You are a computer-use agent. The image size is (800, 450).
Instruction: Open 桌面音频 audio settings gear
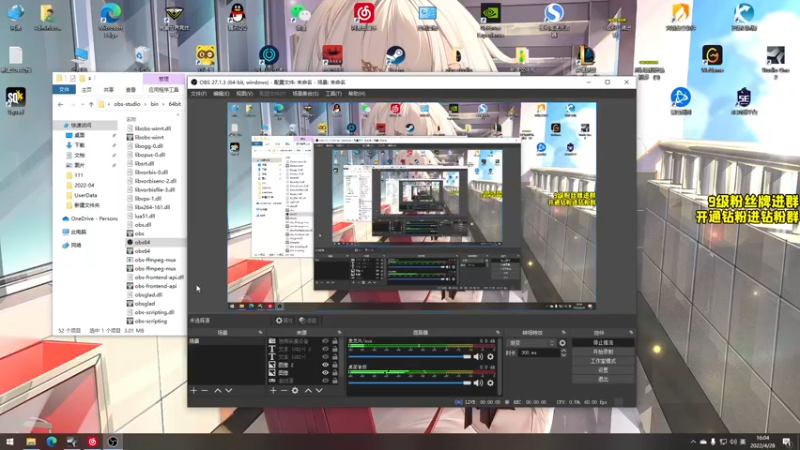coord(490,383)
